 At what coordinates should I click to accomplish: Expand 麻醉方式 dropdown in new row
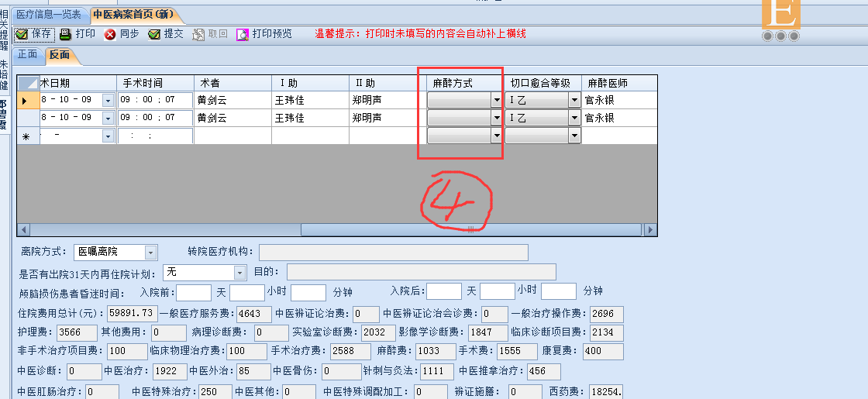click(x=497, y=136)
